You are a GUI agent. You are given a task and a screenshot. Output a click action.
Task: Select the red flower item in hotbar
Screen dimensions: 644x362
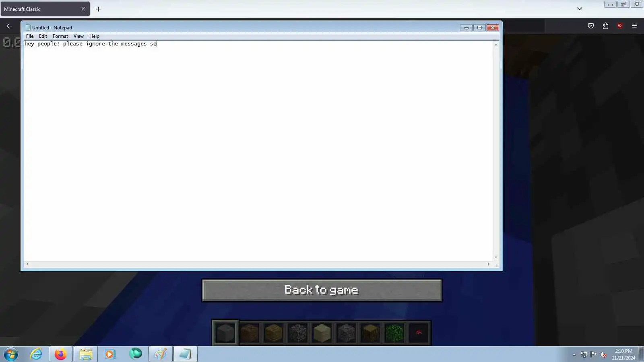[419, 333]
